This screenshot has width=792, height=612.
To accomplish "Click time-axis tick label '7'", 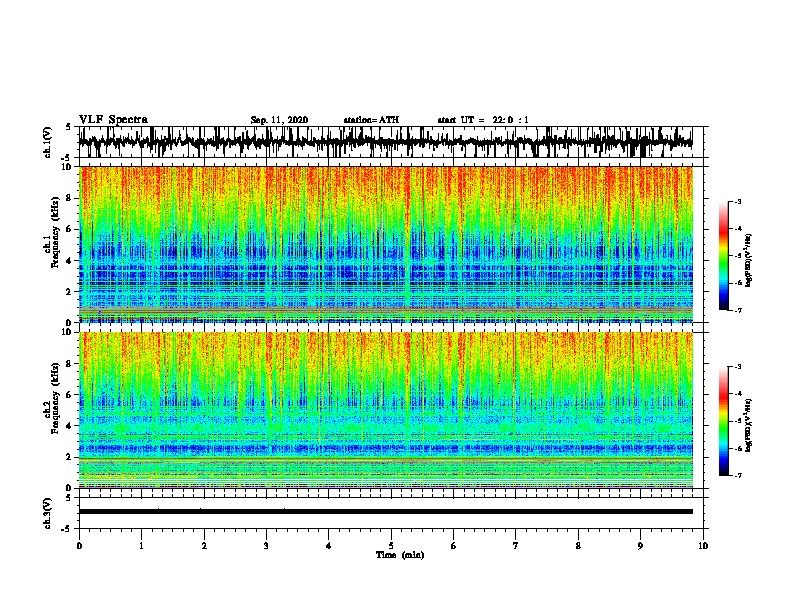I will [516, 546].
